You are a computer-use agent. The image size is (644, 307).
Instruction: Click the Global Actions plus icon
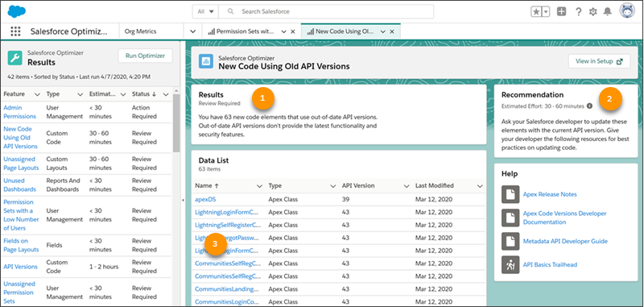click(561, 12)
